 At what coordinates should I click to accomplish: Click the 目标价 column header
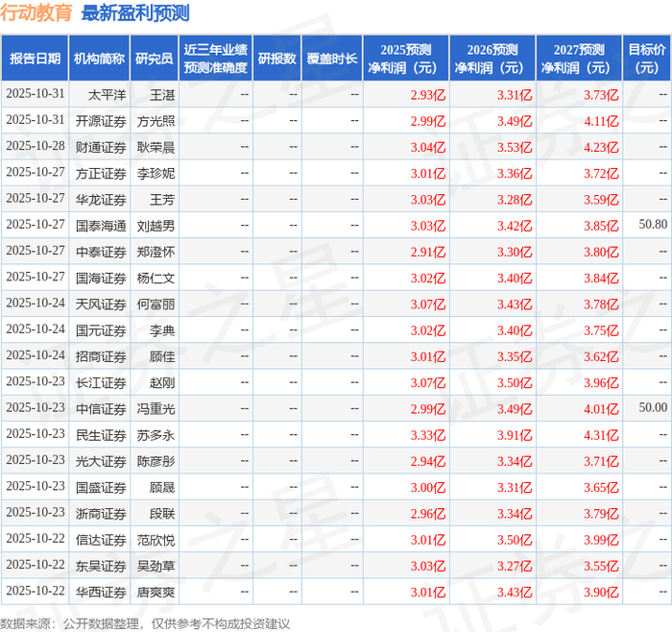tap(647, 59)
